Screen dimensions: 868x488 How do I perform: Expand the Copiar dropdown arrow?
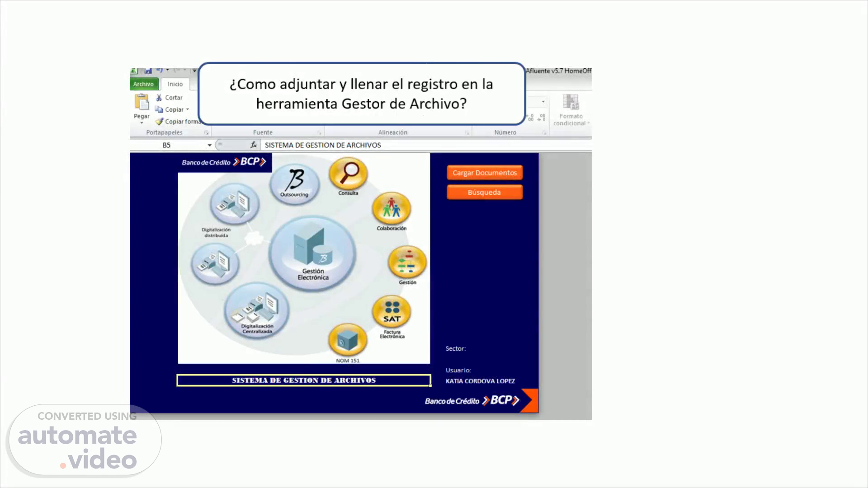[188, 109]
